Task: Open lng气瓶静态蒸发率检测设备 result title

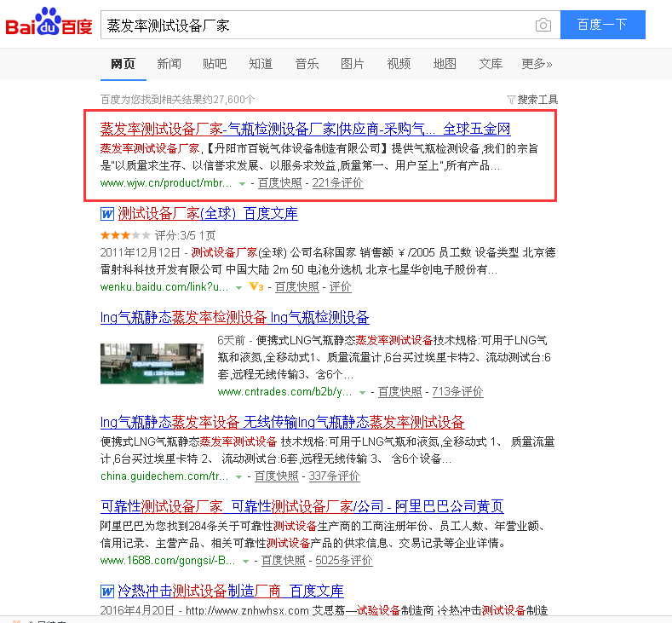Action: click(235, 317)
